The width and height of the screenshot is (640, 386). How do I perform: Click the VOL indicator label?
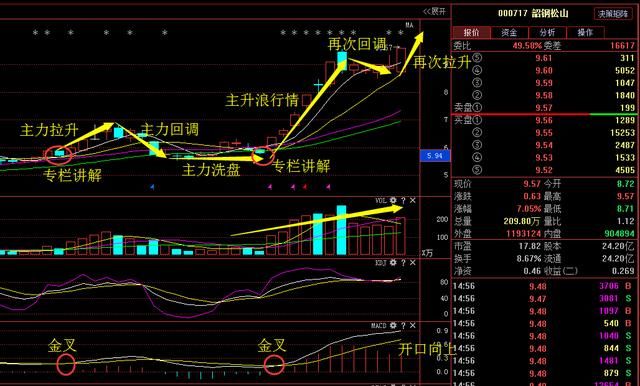click(380, 201)
